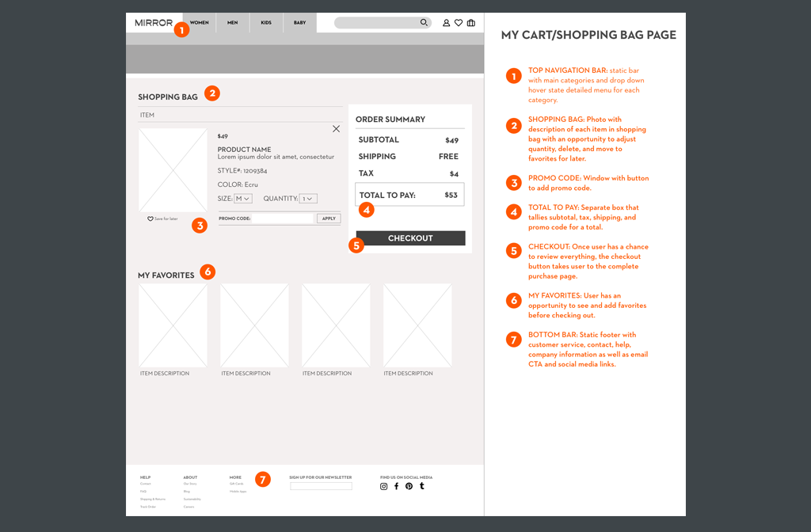Click the ORDER SUMMARY heading

click(390, 120)
